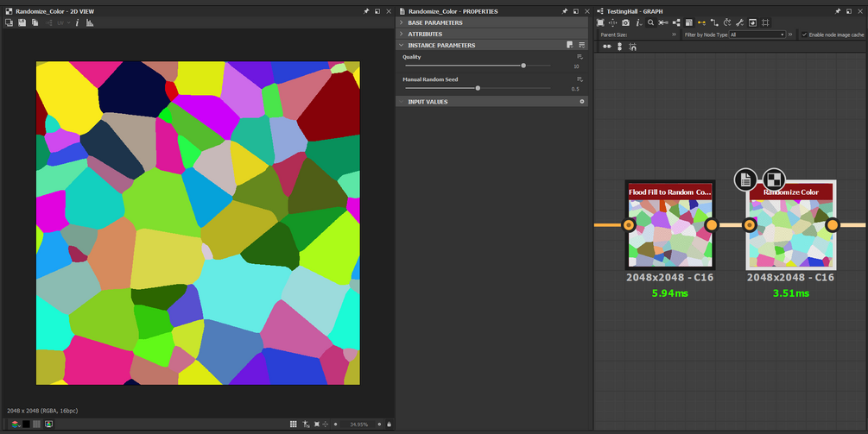Click the histogram icon in 2D View toolbar
Viewport: 868px width, 434px height.
pyautogui.click(x=90, y=22)
